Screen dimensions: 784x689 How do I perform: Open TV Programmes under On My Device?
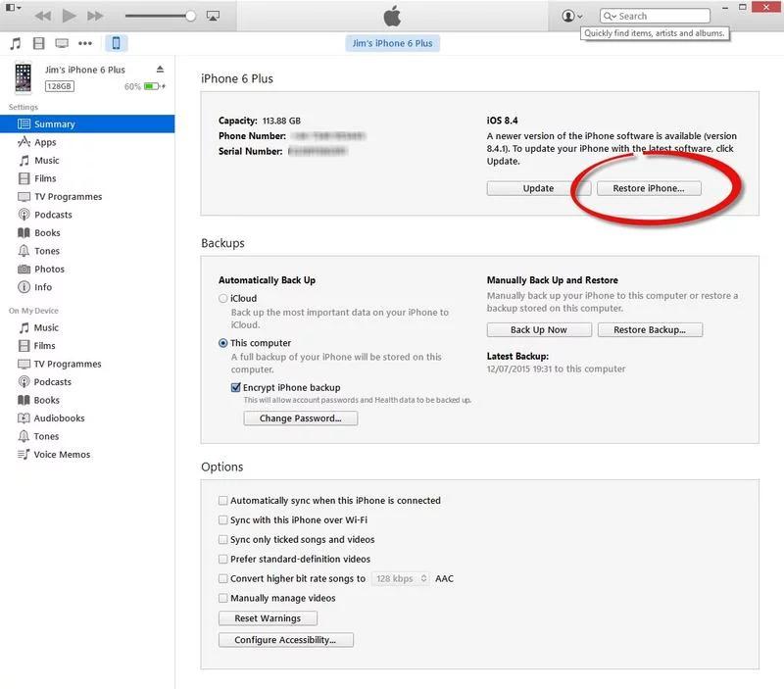click(87, 364)
